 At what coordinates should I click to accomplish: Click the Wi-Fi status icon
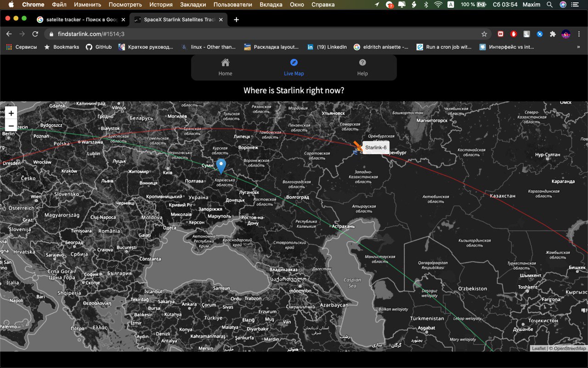click(438, 5)
